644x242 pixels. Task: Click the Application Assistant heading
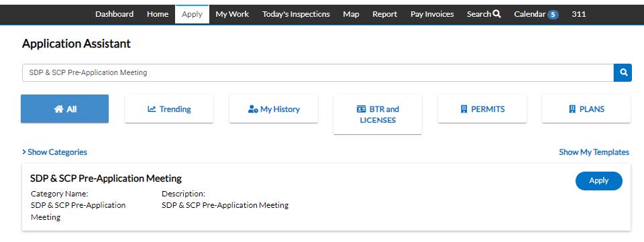(x=76, y=44)
